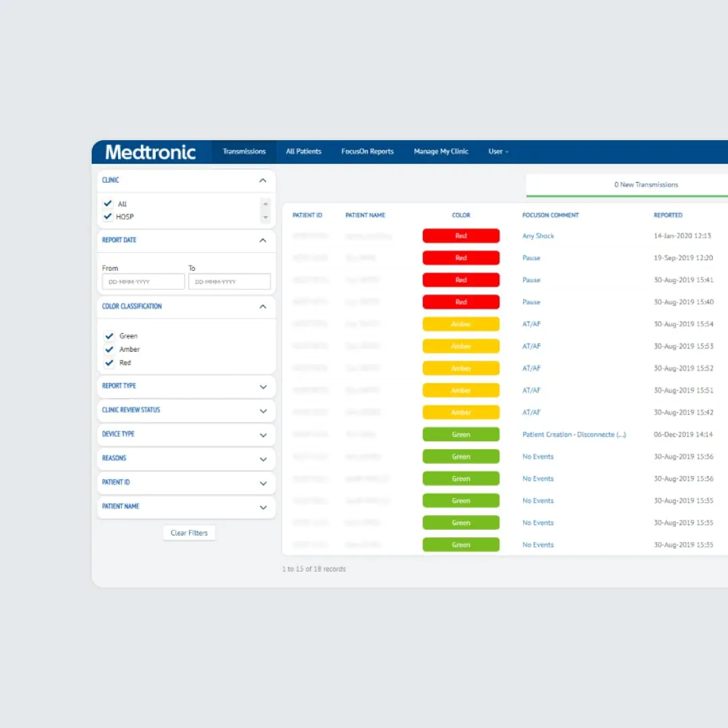This screenshot has height=728, width=728.
Task: Click the From report date field
Action: (143, 281)
